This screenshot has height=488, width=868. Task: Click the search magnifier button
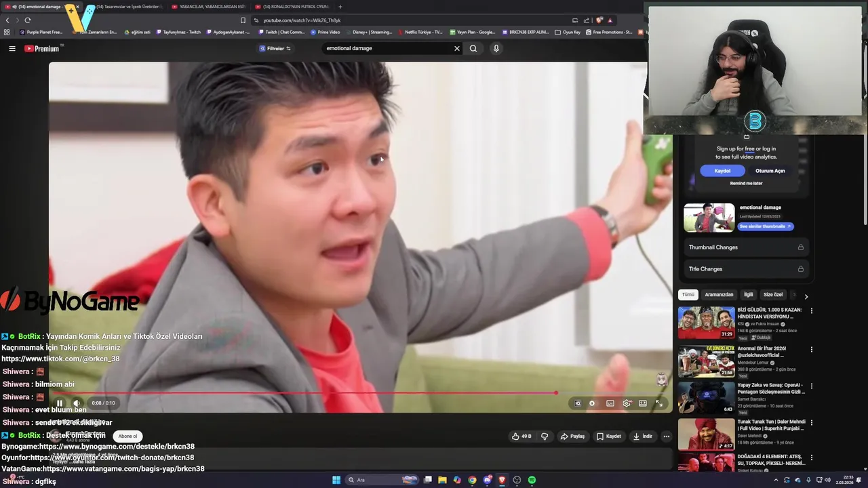point(473,48)
